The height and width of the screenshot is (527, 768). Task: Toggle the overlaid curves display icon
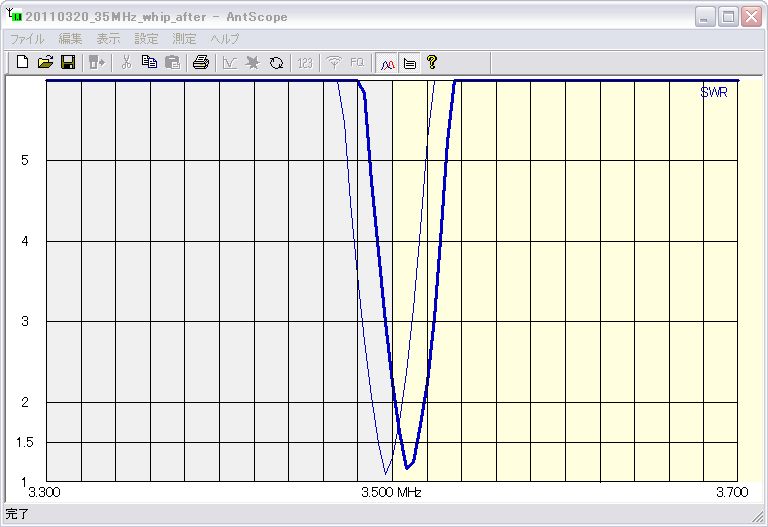[387, 63]
